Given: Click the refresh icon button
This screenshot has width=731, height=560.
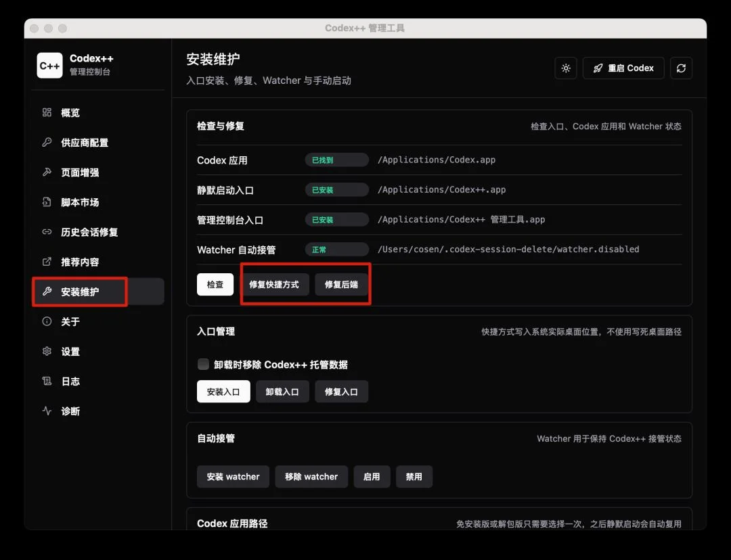Looking at the screenshot, I should coord(681,68).
